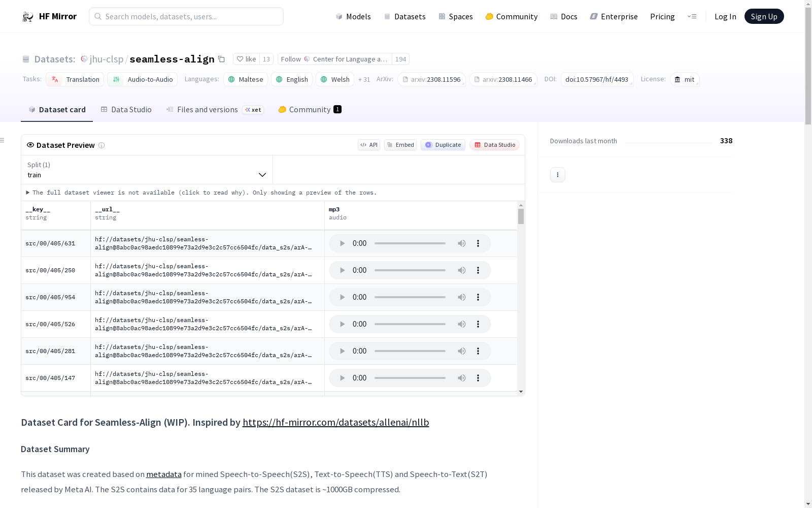Click the Embed button
This screenshot has width=812, height=508.
tap(400, 145)
